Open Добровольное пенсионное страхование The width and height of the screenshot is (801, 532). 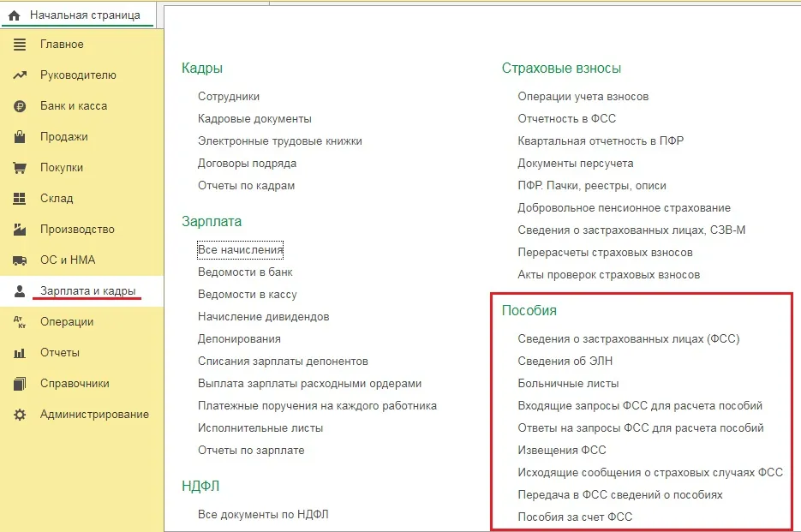click(x=624, y=208)
